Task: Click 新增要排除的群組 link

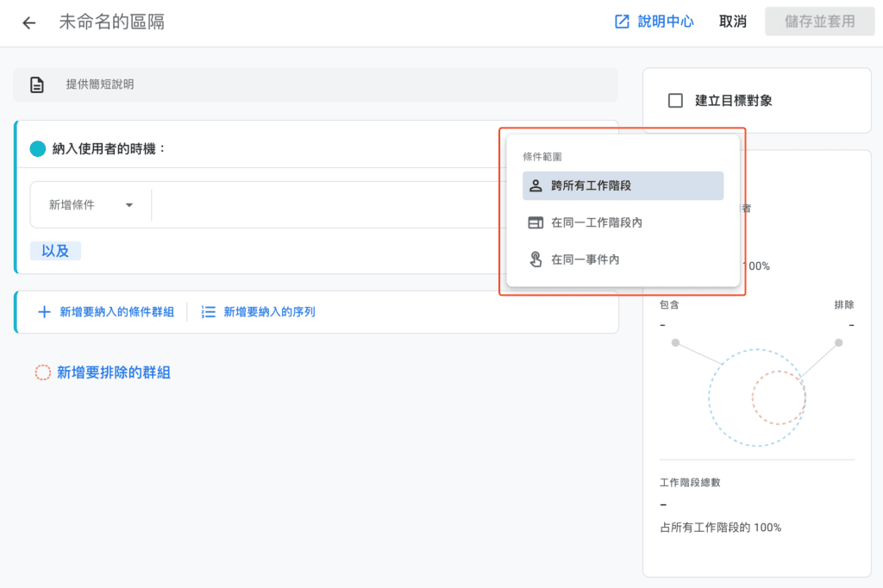Action: pyautogui.click(x=114, y=372)
